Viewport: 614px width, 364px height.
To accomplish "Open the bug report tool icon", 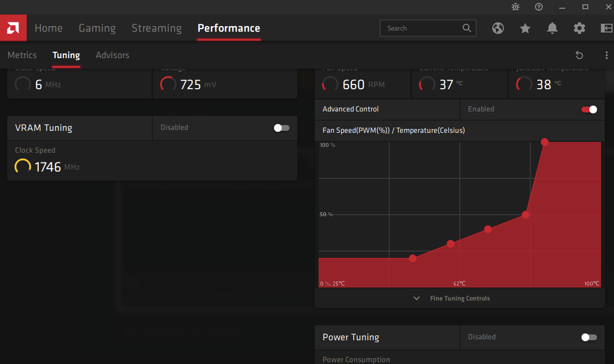I will [x=516, y=7].
